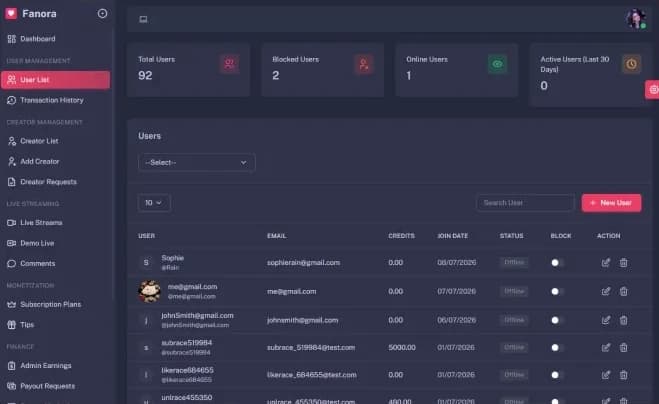Click the New User button

(612, 203)
